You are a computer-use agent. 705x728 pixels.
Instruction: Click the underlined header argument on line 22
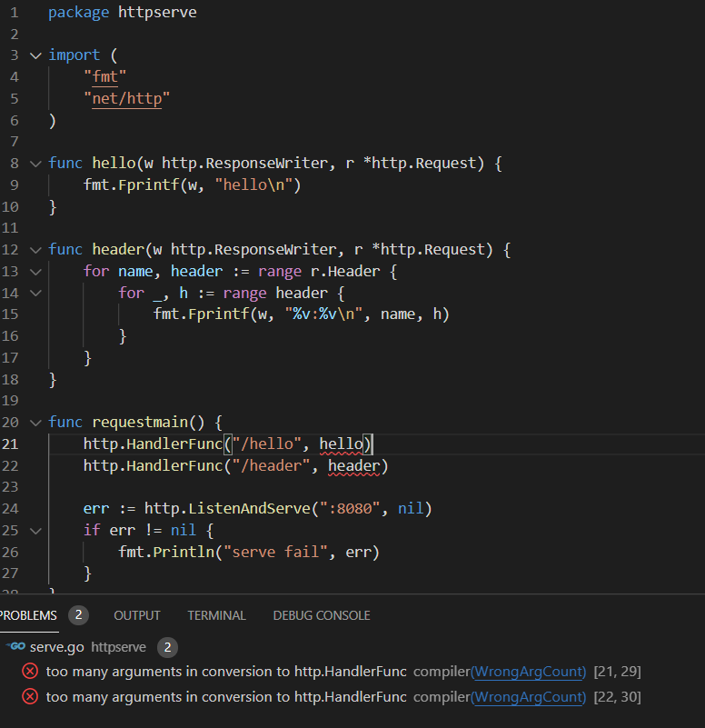coord(353,466)
